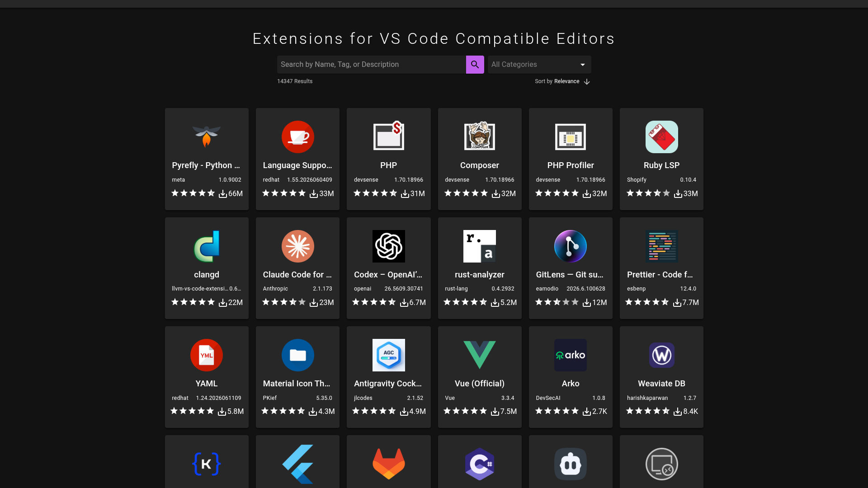Open the clangd green-blue icon
The image size is (868, 488).
207,246
